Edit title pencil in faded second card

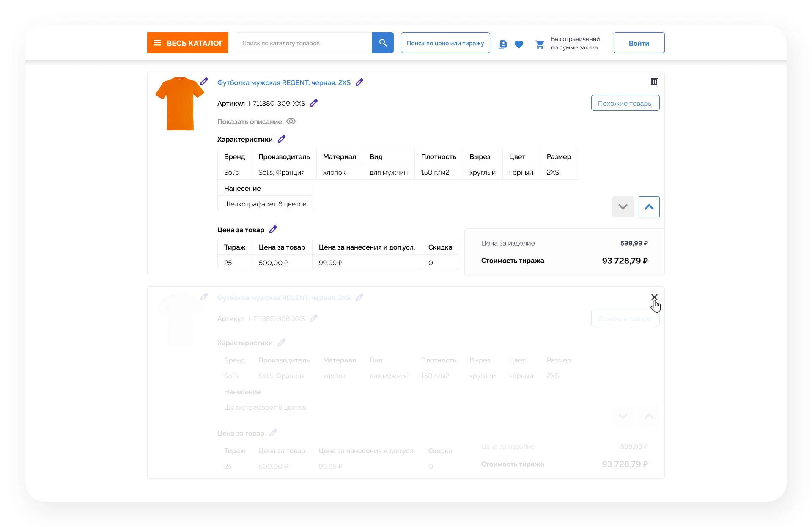359,298
